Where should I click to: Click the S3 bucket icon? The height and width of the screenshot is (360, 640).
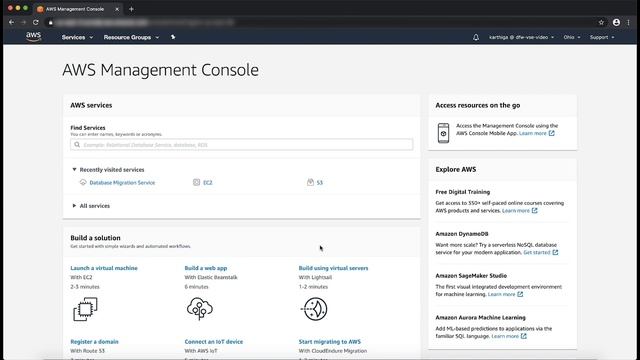click(310, 182)
